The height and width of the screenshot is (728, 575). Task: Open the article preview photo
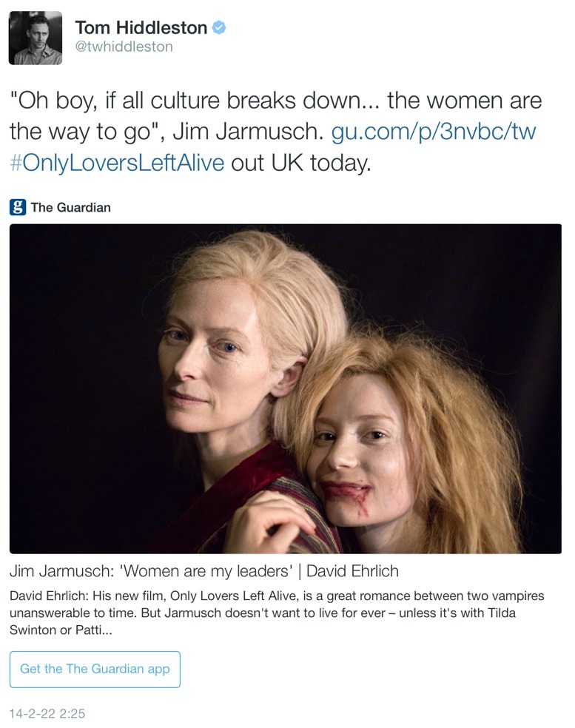click(285, 388)
